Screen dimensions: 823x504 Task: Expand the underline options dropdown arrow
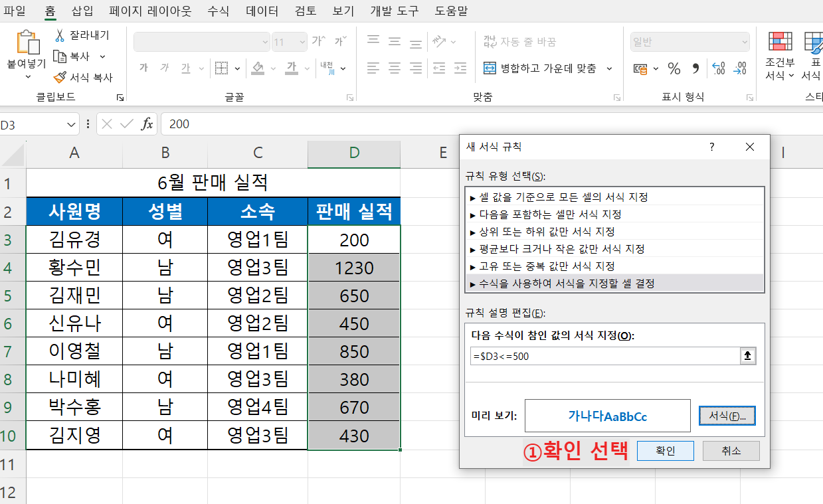click(200, 69)
